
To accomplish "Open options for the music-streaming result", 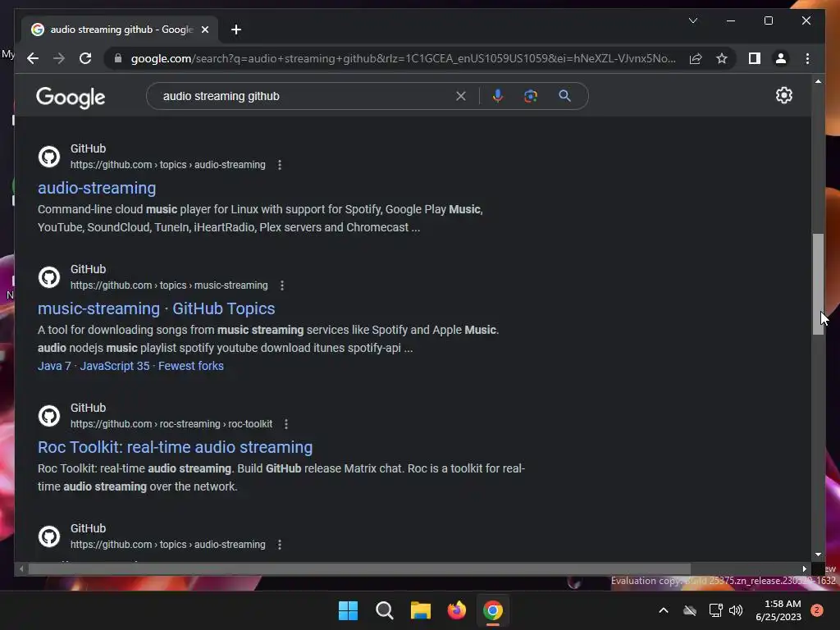I will click(282, 285).
